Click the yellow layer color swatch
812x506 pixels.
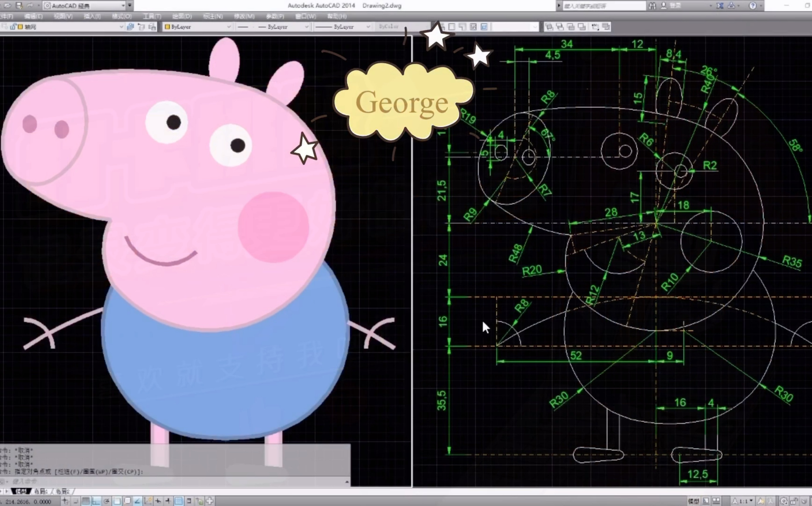(21, 27)
